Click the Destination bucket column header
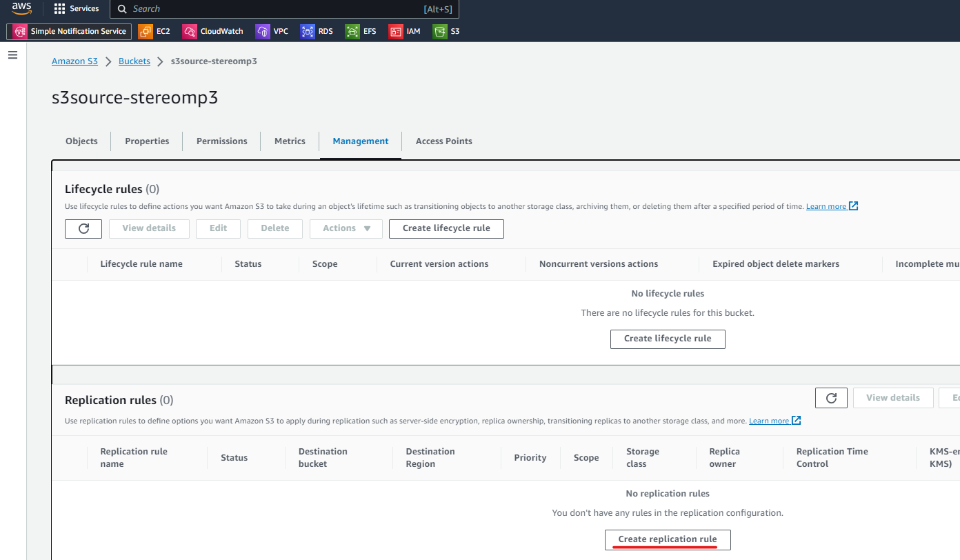960x560 pixels. click(x=323, y=458)
